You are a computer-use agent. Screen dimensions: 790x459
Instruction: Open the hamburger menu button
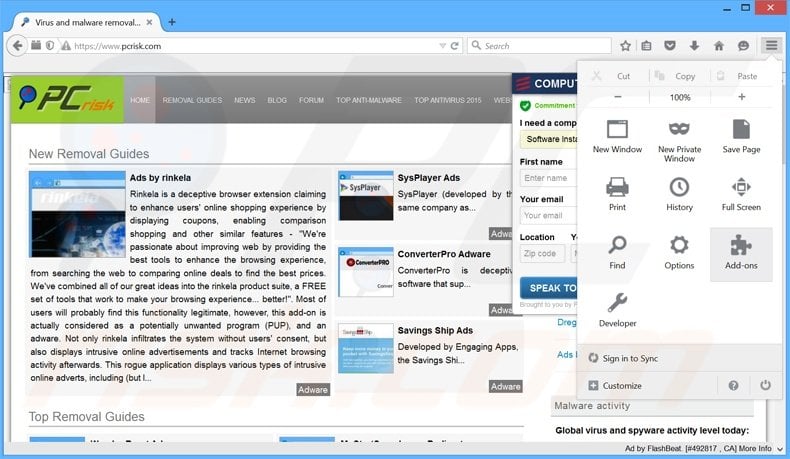(x=771, y=46)
